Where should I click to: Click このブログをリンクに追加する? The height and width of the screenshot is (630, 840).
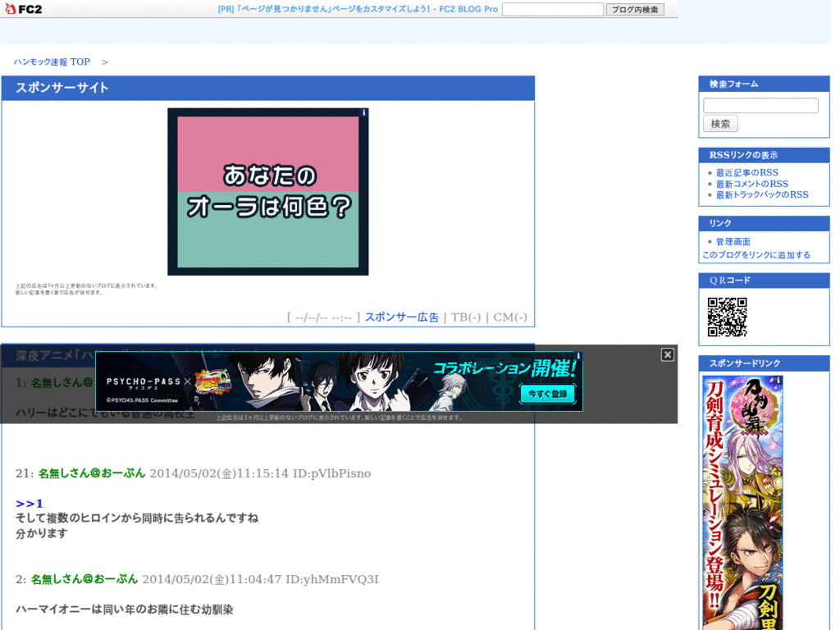click(756, 255)
